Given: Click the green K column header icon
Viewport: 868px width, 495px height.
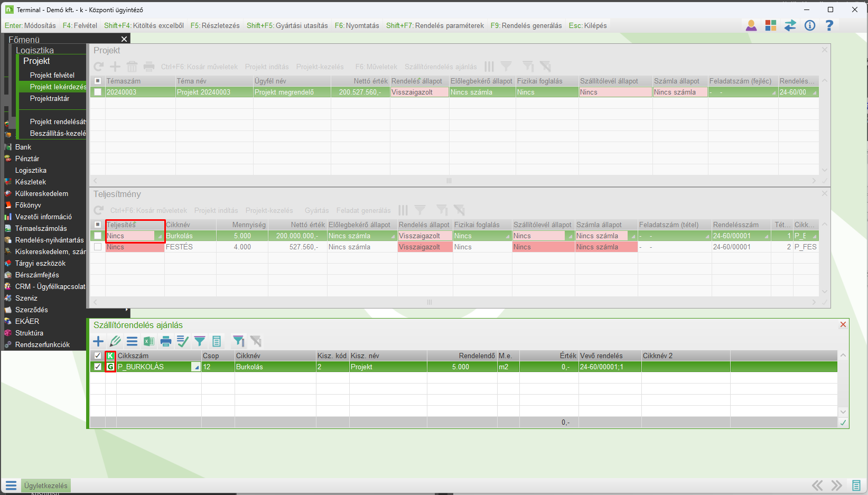Looking at the screenshot, I should [x=110, y=356].
